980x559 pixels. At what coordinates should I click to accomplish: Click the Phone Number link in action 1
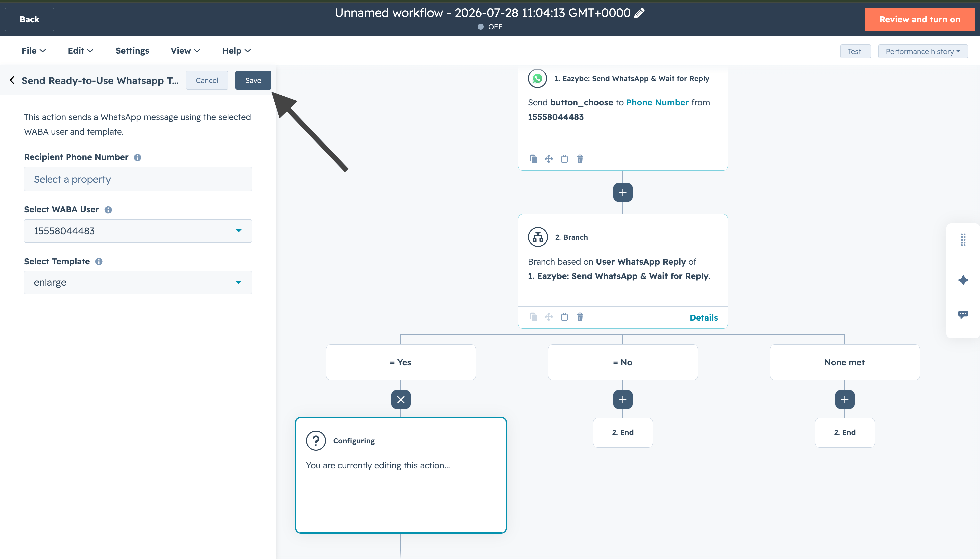click(657, 103)
